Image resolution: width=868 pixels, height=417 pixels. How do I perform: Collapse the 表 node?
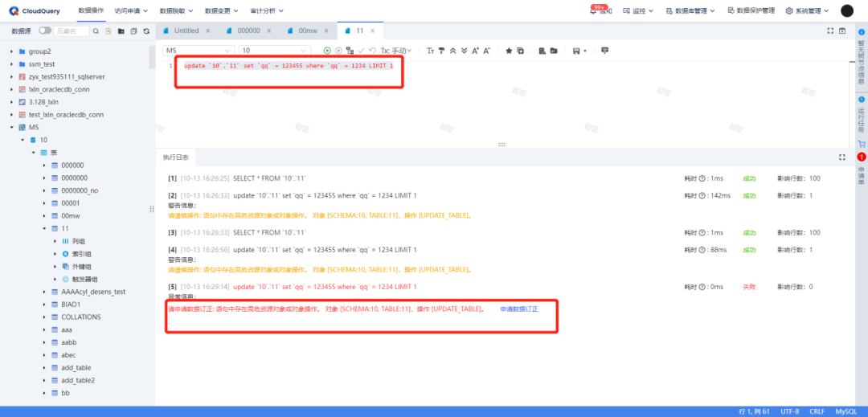[33, 153]
